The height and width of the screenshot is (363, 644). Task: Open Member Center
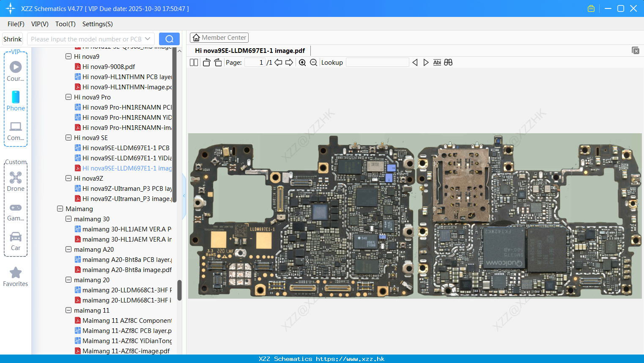(x=219, y=38)
